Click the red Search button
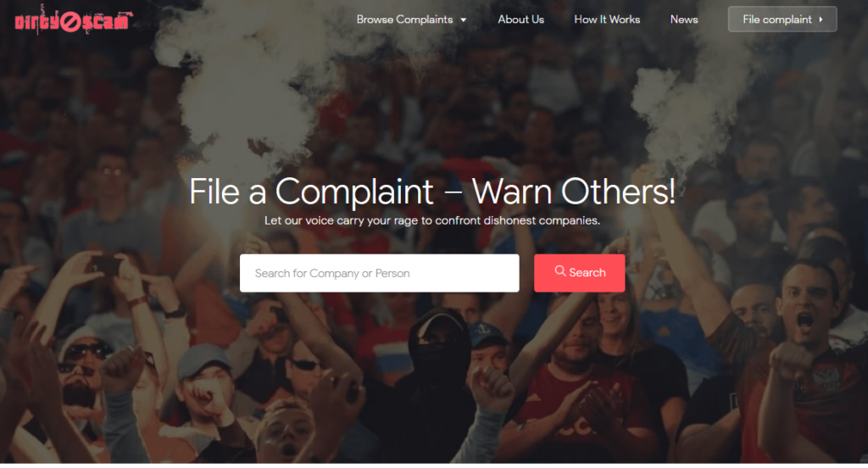The image size is (868, 468). click(580, 272)
